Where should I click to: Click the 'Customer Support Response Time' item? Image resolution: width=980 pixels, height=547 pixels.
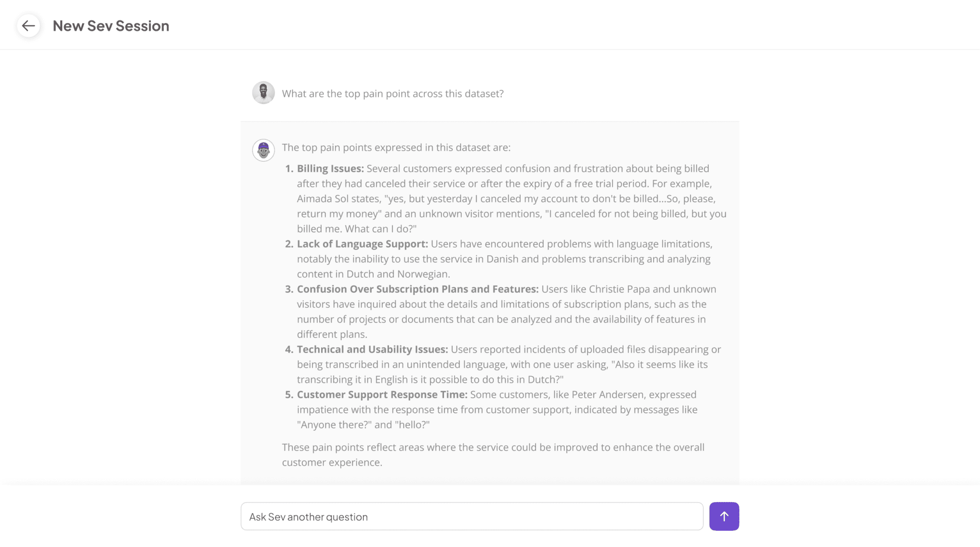click(x=382, y=394)
